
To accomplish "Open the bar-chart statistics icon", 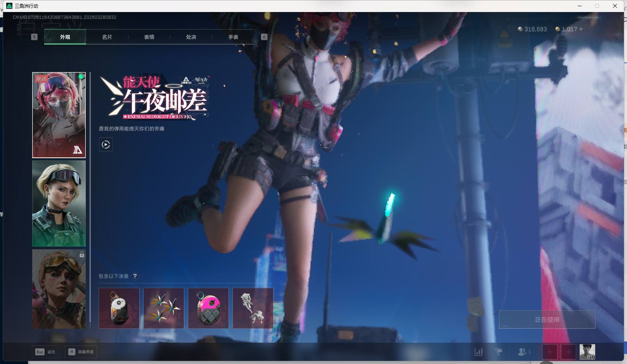I will click(479, 352).
